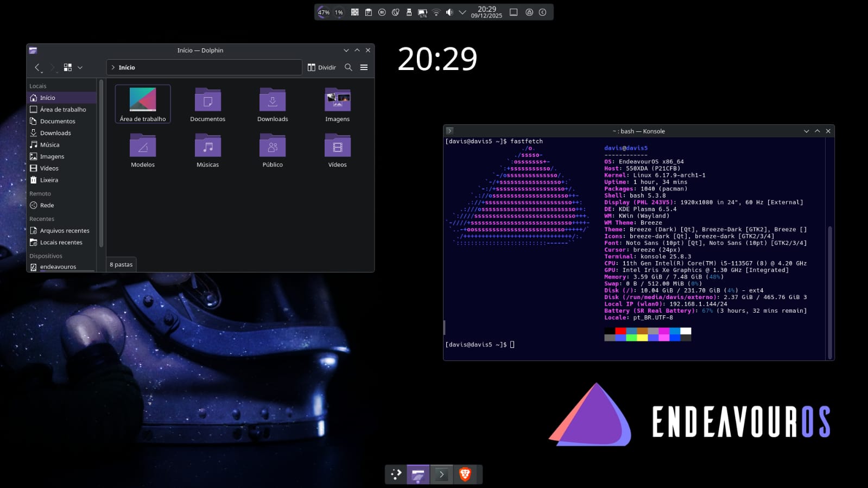Toggle the night light tray icon
The width and height of the screenshot is (868, 488).
[395, 12]
